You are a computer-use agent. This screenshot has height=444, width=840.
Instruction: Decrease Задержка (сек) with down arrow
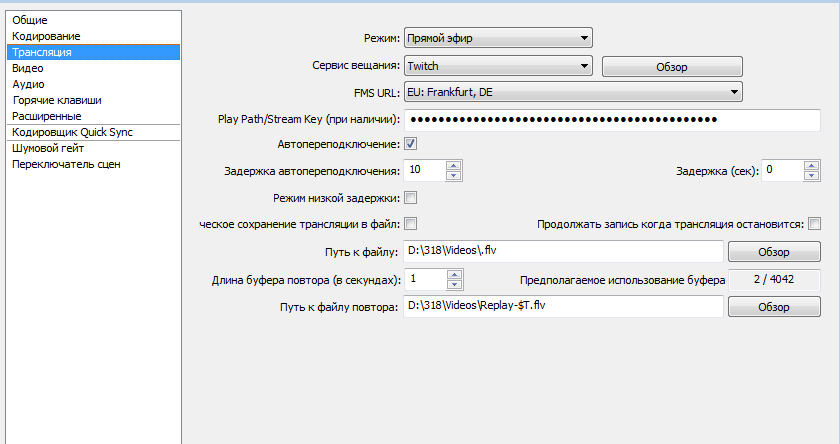point(812,176)
